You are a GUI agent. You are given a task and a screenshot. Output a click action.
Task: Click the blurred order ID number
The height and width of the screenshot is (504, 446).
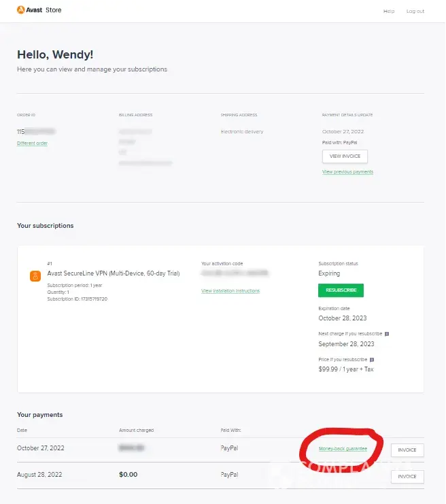click(x=36, y=131)
